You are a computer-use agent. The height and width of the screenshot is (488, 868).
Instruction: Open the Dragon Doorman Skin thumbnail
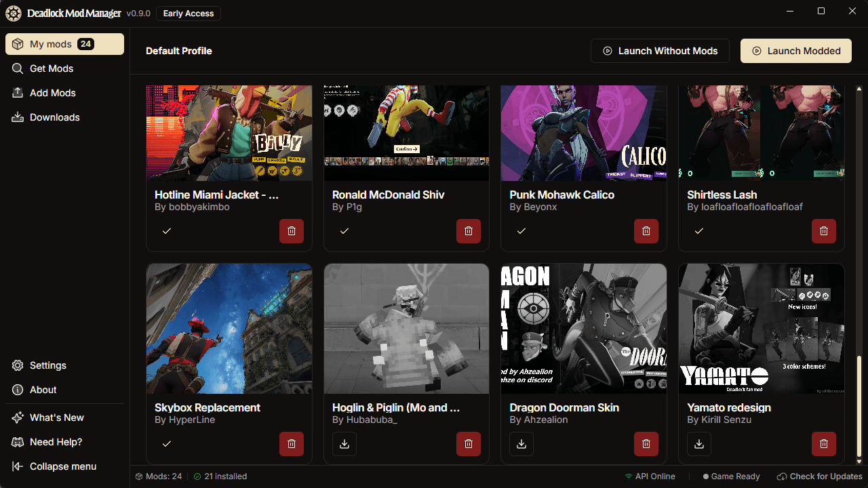click(x=583, y=329)
